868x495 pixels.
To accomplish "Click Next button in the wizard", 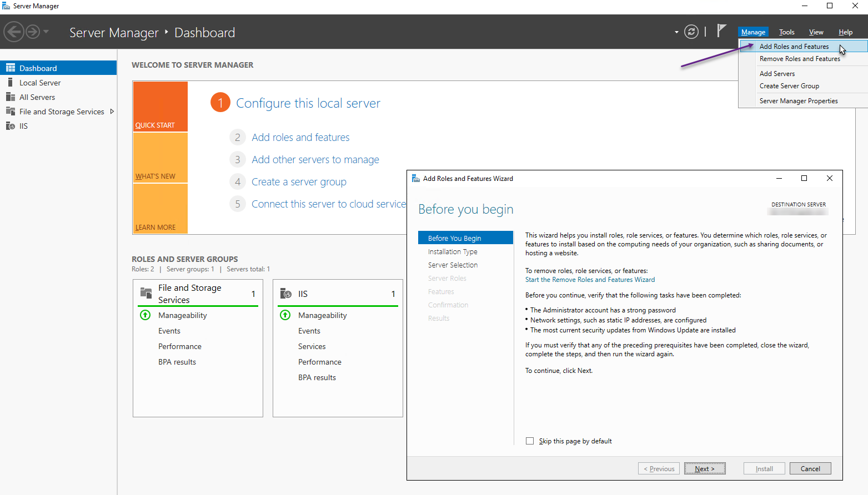I will point(705,469).
